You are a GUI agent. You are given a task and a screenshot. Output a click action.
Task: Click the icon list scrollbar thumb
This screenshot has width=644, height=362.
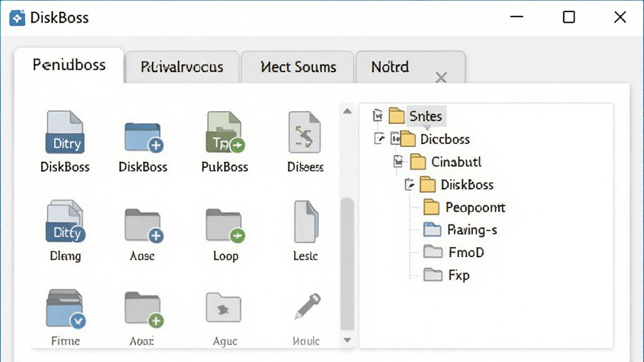[x=347, y=263]
